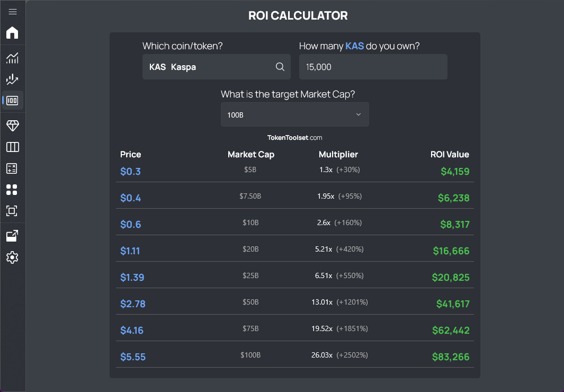This screenshot has height=392, width=564.
Task: Click the 19.52x (+1851%) multiplier
Action: pos(339,329)
